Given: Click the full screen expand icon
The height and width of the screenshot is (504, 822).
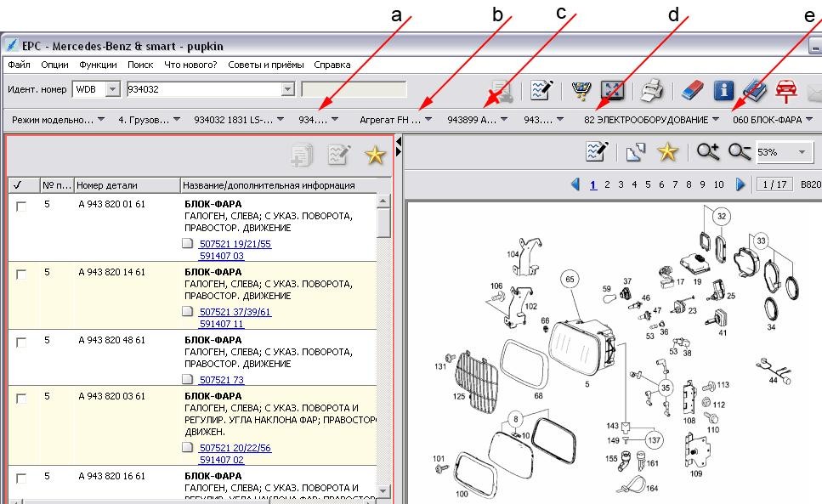Looking at the screenshot, I should click(612, 90).
